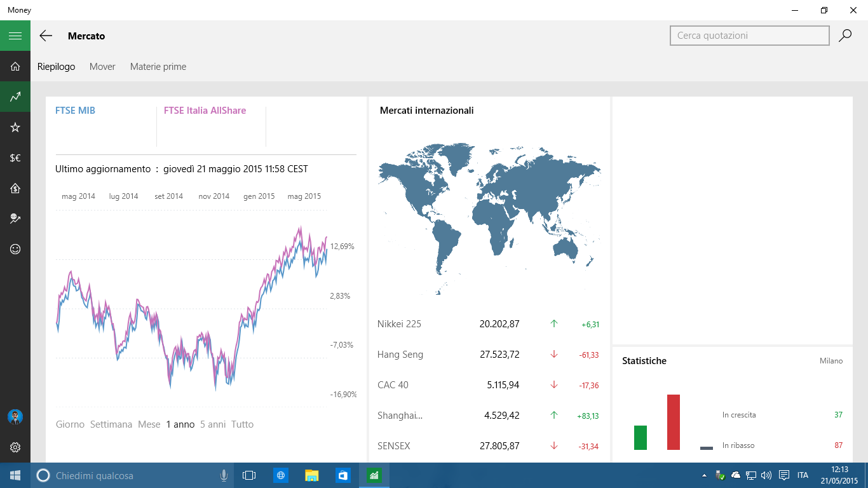Show hidden system tray icons
The height and width of the screenshot is (488, 868).
click(x=704, y=475)
